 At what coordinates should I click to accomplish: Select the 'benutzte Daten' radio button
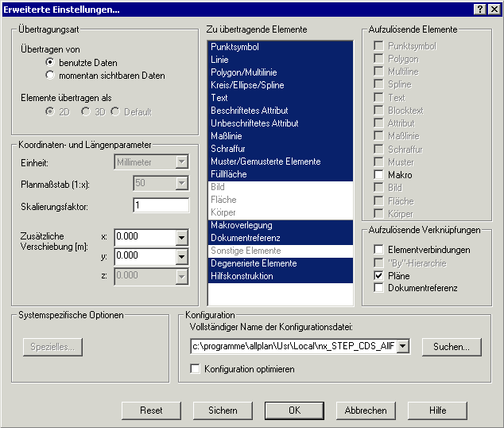click(x=50, y=62)
